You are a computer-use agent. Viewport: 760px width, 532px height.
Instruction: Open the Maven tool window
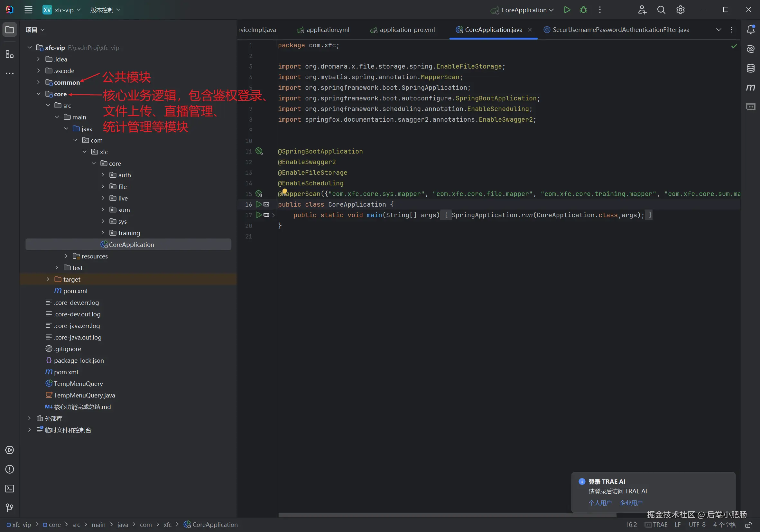tap(750, 88)
